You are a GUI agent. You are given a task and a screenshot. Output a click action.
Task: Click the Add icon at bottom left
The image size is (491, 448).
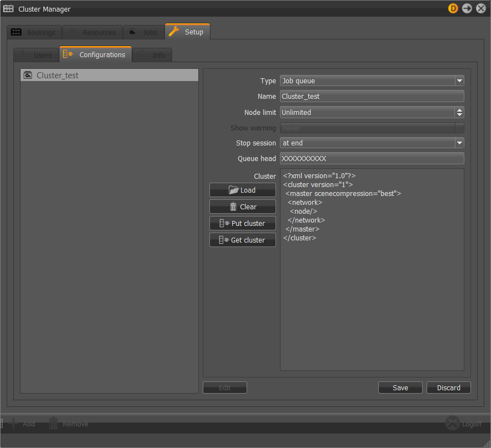[13, 423]
